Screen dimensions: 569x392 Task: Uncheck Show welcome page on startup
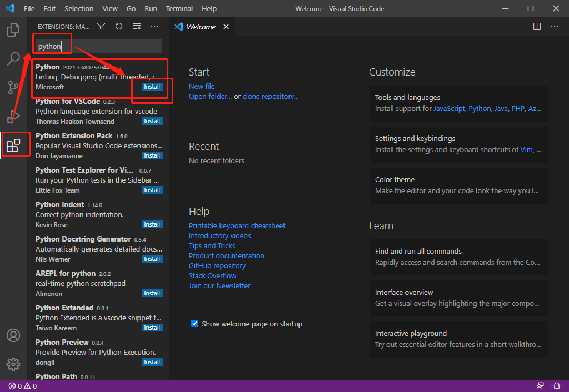194,324
